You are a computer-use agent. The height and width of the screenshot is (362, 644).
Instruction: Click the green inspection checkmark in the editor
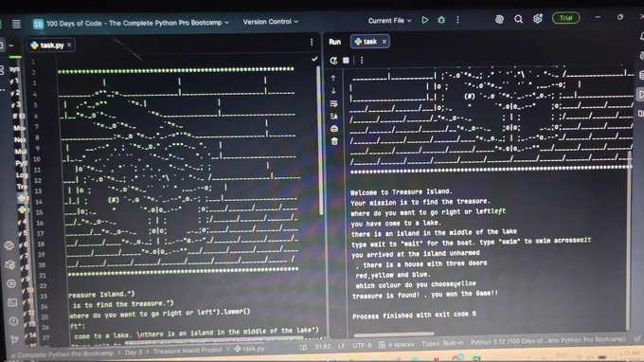pos(314,59)
